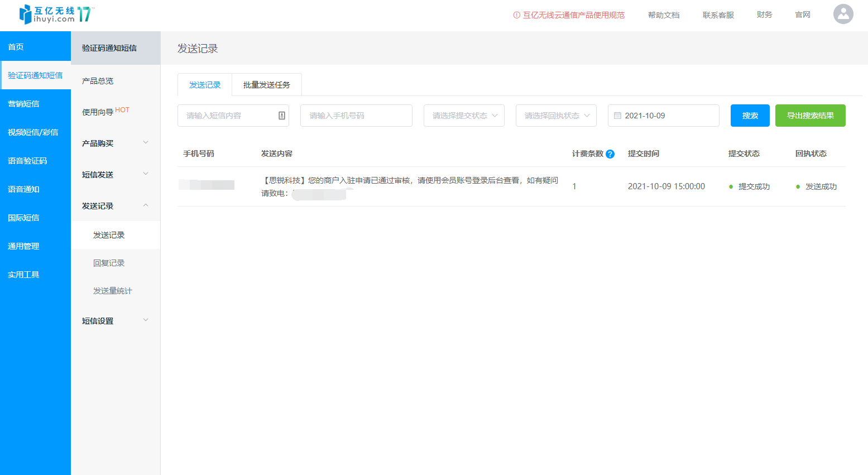Open the submit status dropdown

[464, 116]
